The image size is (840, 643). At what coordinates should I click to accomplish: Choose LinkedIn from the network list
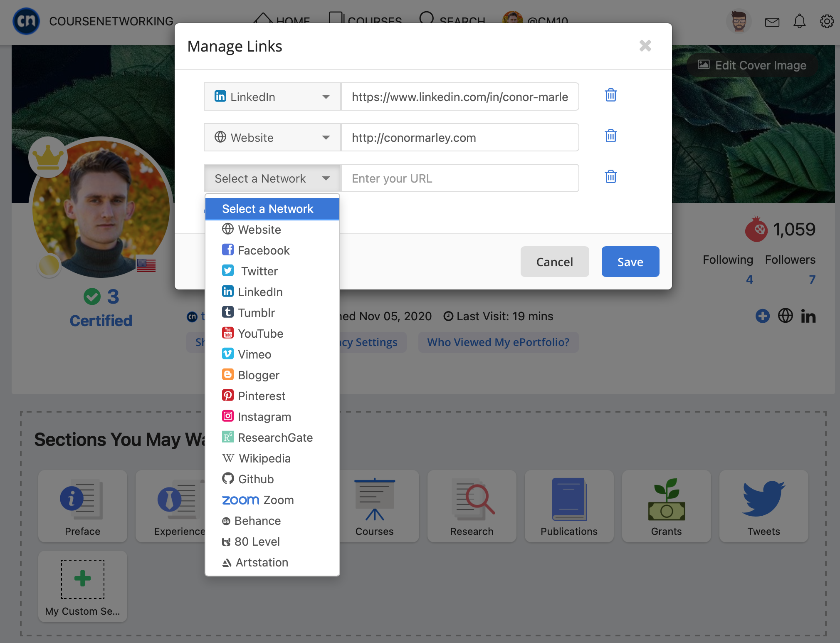click(272, 292)
